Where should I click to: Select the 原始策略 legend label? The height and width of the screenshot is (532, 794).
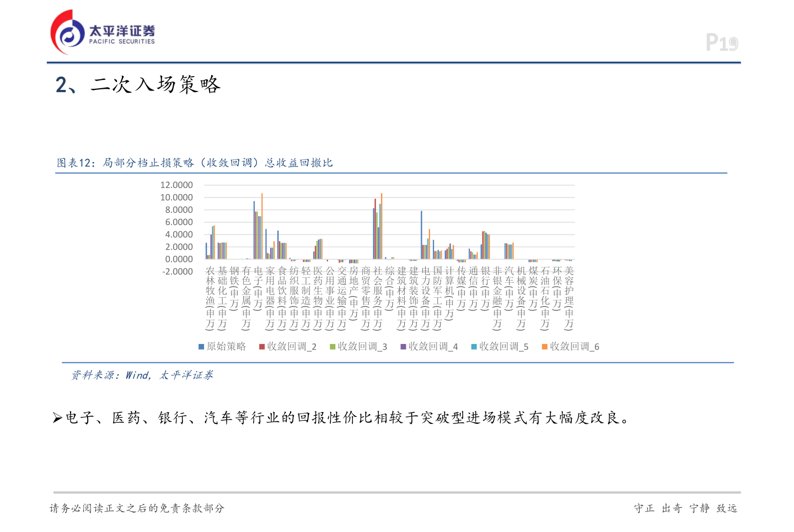[226, 346]
